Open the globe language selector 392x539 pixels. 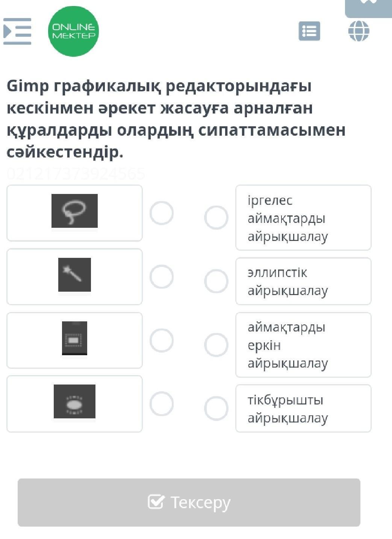pos(359,31)
